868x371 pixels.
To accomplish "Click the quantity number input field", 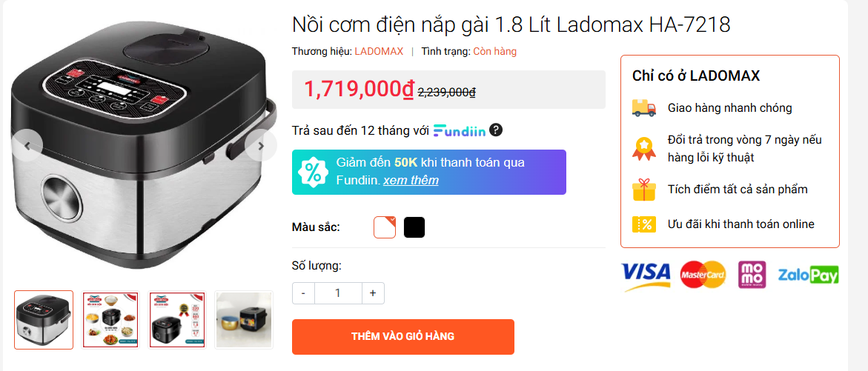I will coord(338,293).
